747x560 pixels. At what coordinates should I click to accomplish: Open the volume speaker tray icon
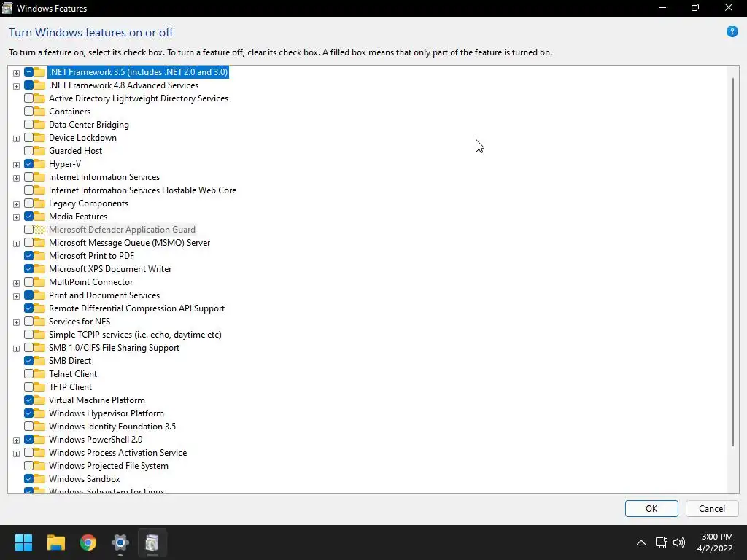[x=679, y=542]
